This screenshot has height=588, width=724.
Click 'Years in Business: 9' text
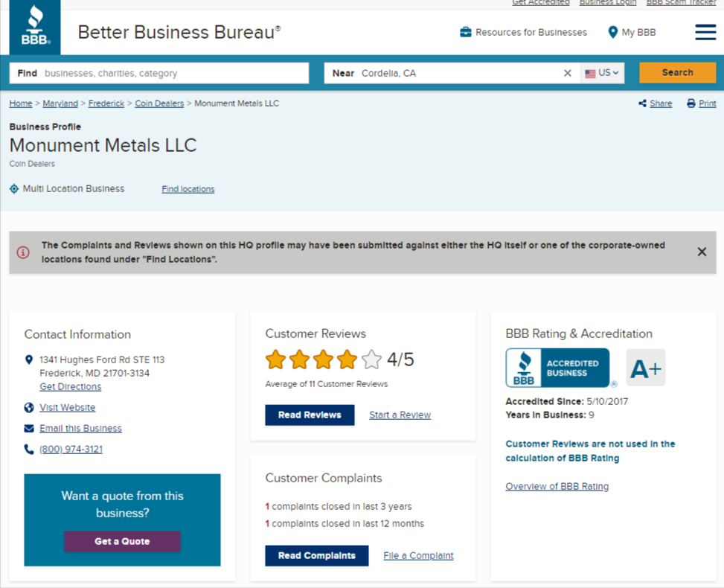(549, 415)
